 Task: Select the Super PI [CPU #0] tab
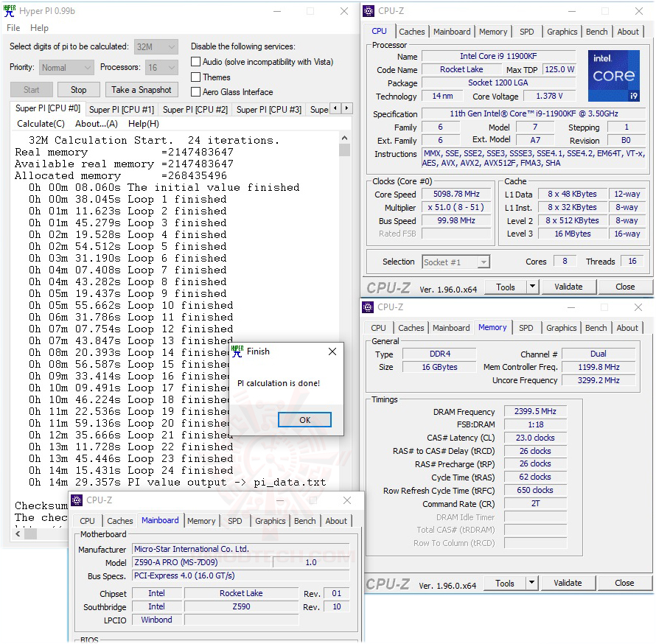(x=48, y=108)
